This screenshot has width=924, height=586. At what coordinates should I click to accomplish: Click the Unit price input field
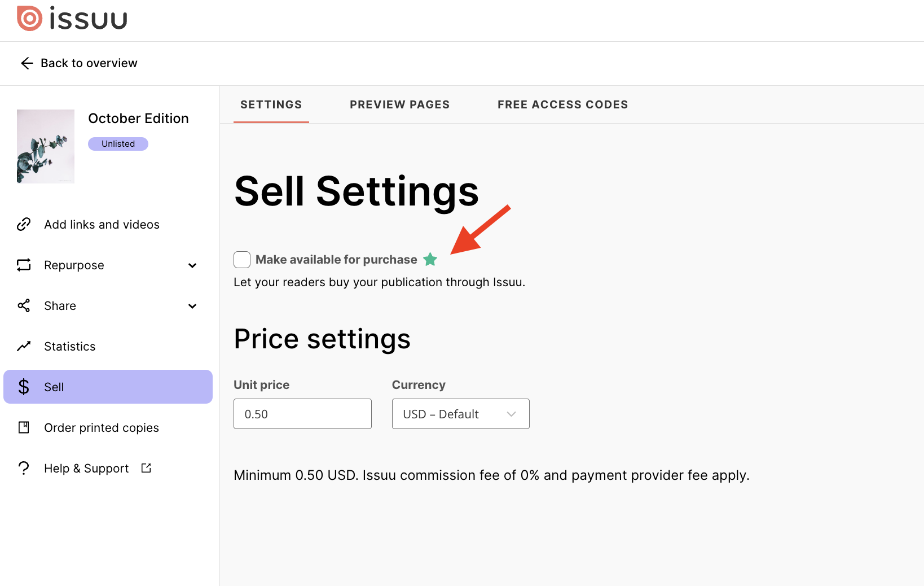[x=302, y=414]
